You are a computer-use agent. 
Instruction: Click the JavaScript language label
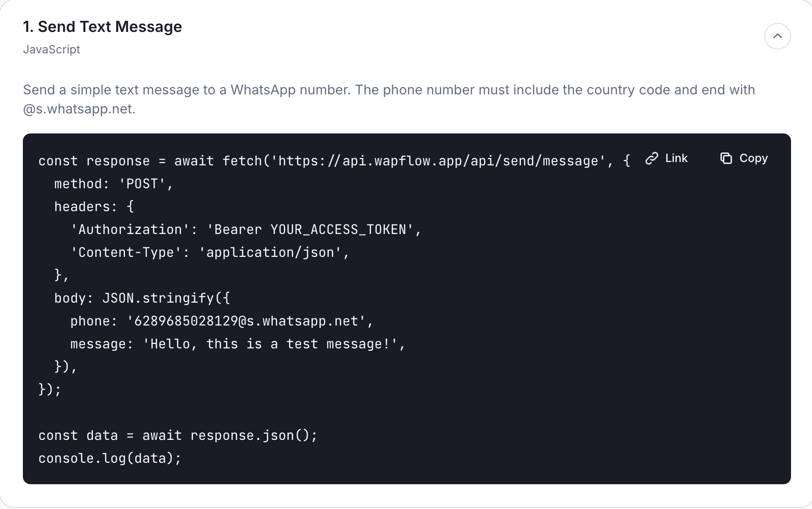tap(51, 50)
